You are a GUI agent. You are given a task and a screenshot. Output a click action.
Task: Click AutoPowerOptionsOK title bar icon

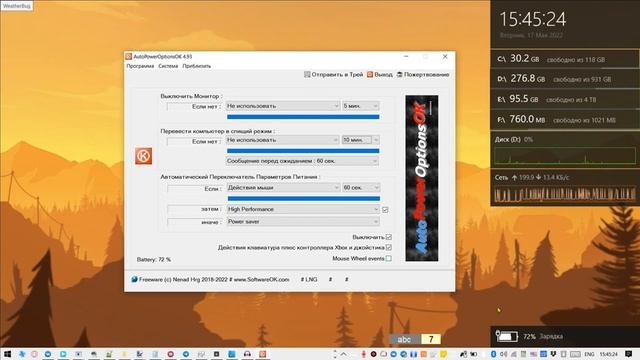pyautogui.click(x=129, y=56)
